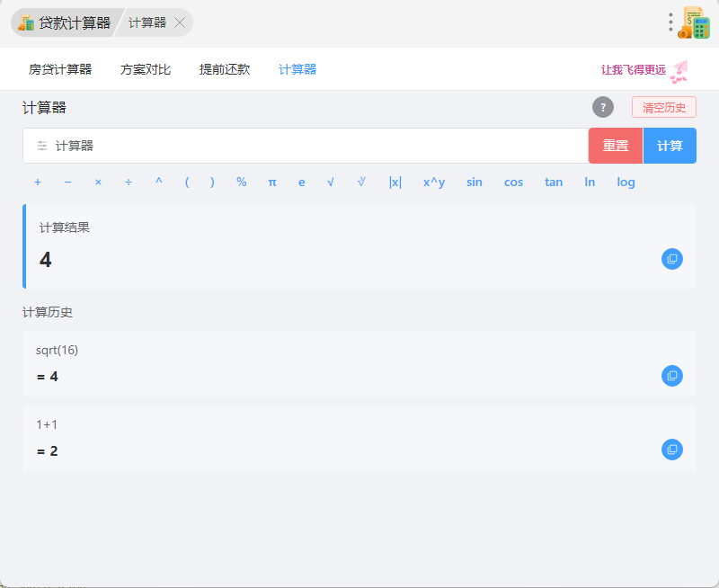Switch to 房贷计算器 tab
The image size is (719, 588).
click(x=60, y=69)
